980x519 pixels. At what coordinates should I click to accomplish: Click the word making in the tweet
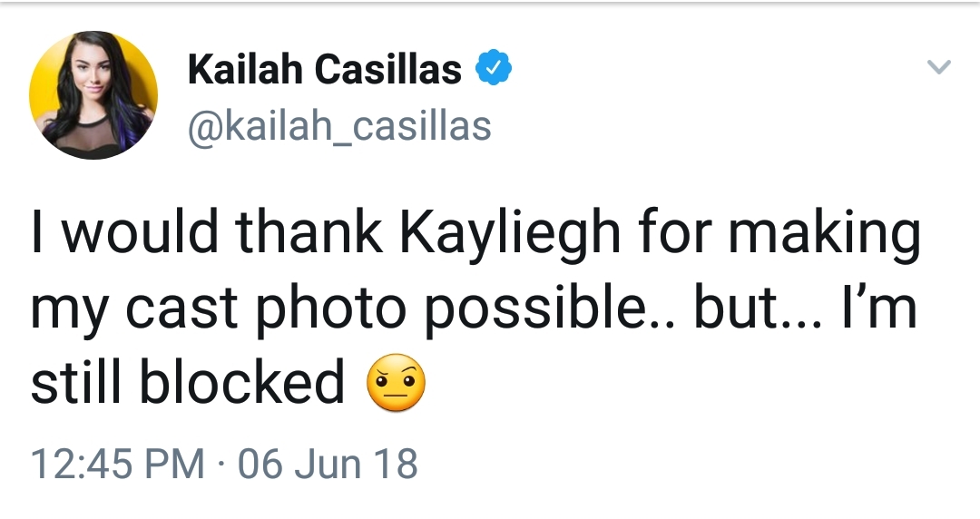(x=824, y=234)
